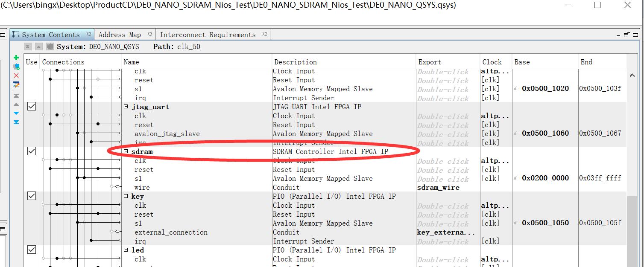Toggle the Use checkbox for led
The width and height of the screenshot is (644, 267).
click(31, 249)
